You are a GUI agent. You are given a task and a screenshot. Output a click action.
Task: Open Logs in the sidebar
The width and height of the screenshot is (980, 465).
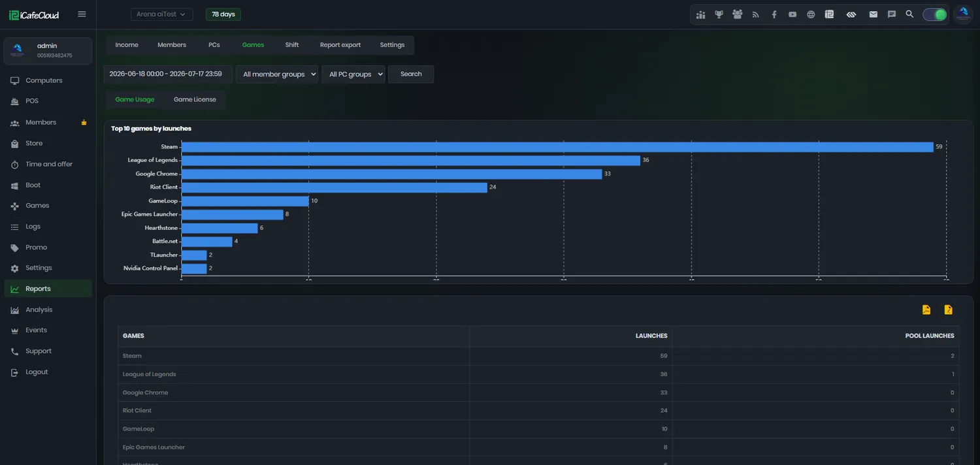(x=48, y=227)
